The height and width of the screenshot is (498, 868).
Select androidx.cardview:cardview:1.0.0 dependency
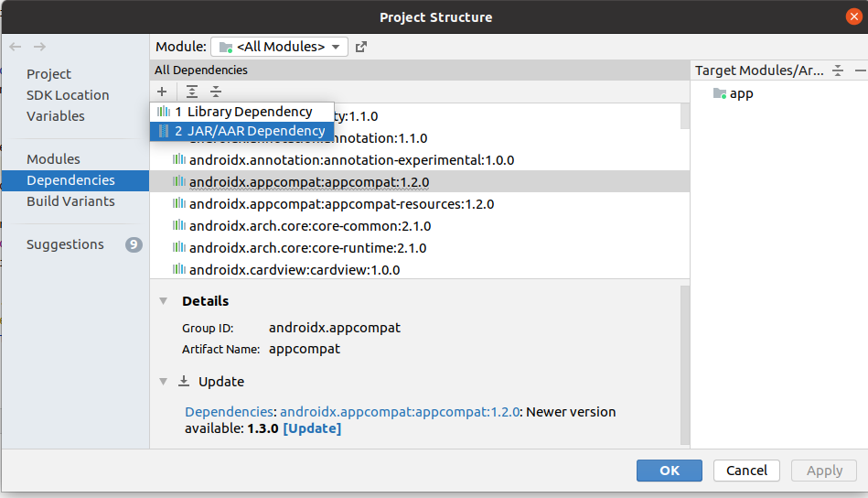[x=294, y=270]
